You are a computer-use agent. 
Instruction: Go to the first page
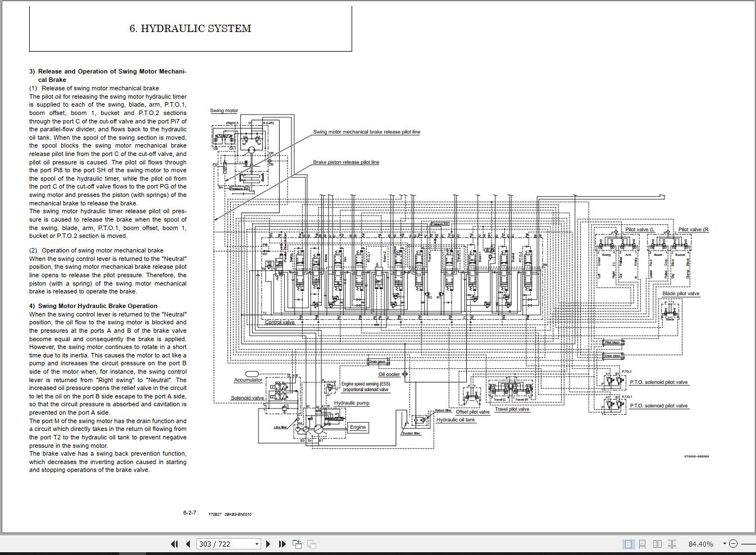[174, 544]
